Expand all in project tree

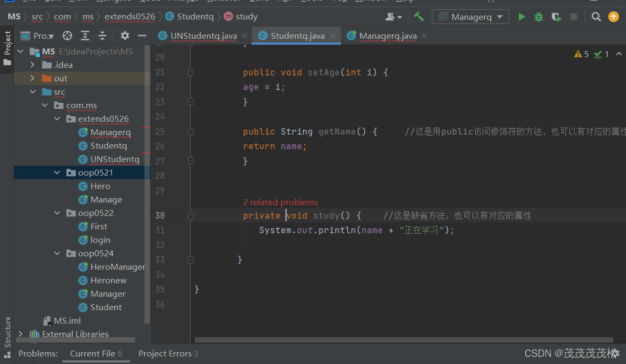tap(85, 36)
